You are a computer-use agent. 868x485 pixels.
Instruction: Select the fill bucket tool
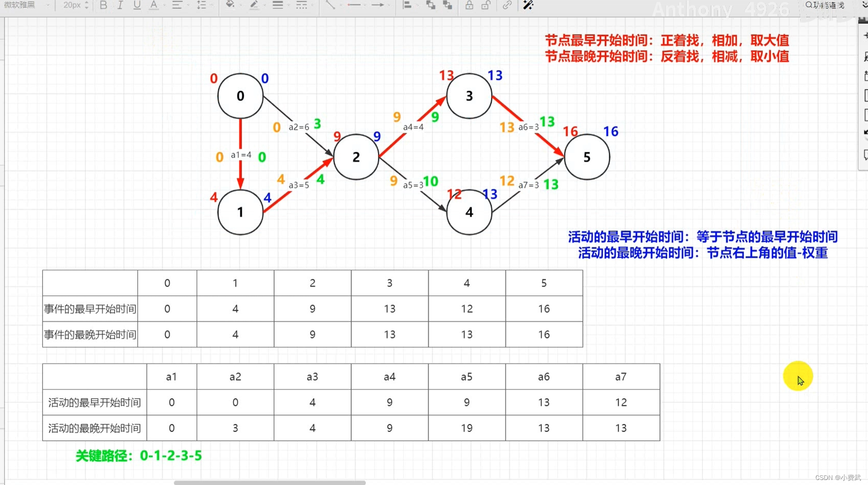point(230,5)
